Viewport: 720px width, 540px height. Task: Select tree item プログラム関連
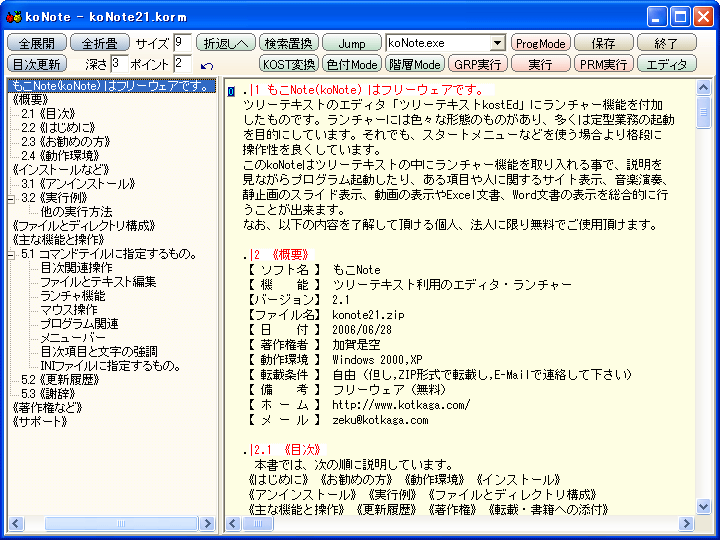click(79, 324)
